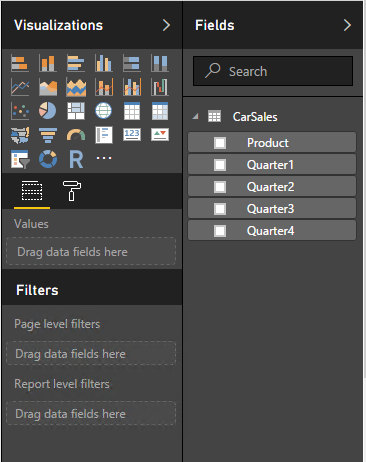Select the pie chart visualization

(x=48, y=111)
